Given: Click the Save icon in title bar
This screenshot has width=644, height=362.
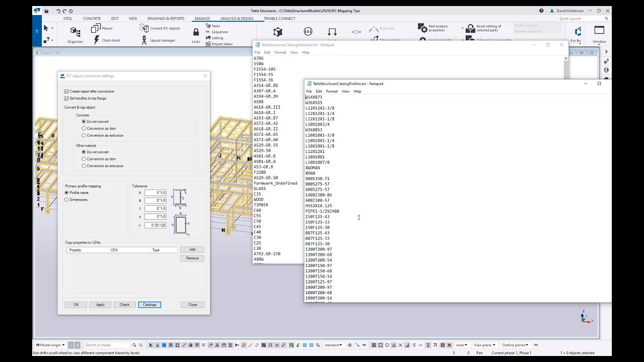Looking at the screenshot, I should click(x=46, y=11).
